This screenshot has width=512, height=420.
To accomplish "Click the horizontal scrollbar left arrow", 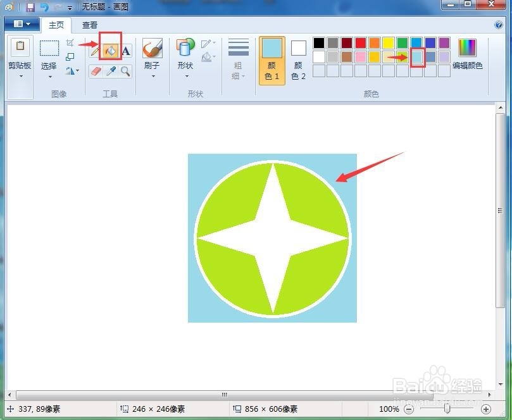I will tap(9, 395).
